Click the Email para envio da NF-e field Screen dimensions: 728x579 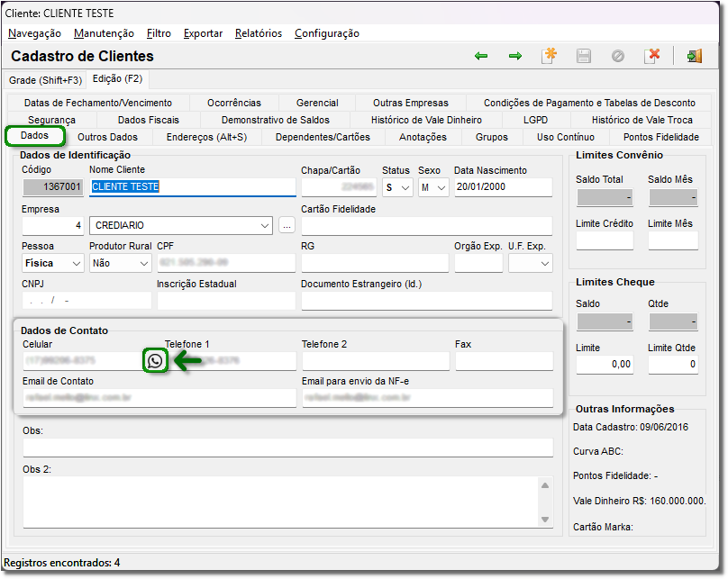[428, 398]
